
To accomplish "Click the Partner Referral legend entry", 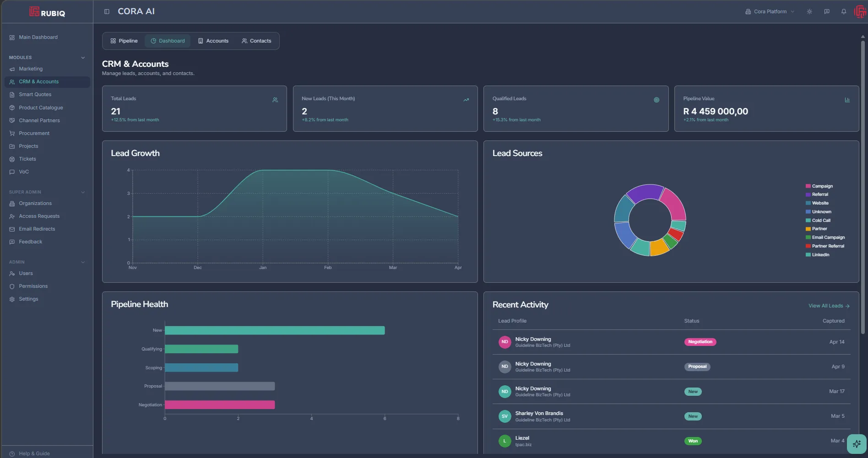I will point(825,246).
